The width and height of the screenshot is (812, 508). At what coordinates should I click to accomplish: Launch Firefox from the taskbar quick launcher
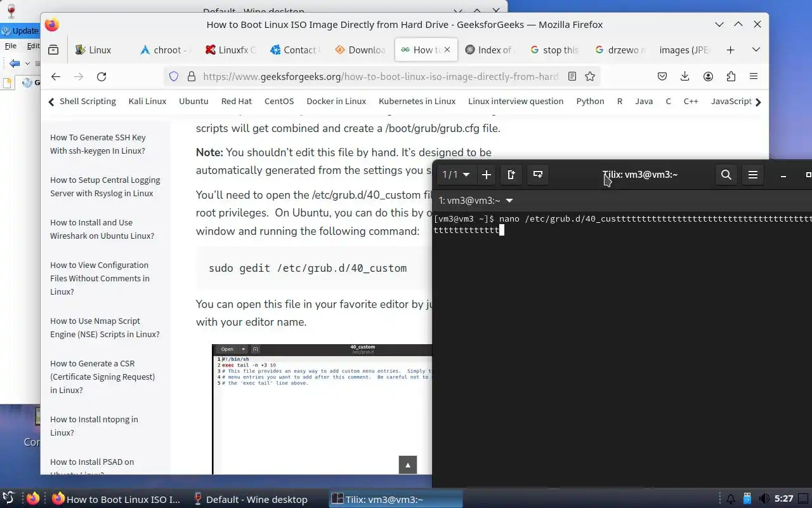tap(33, 498)
